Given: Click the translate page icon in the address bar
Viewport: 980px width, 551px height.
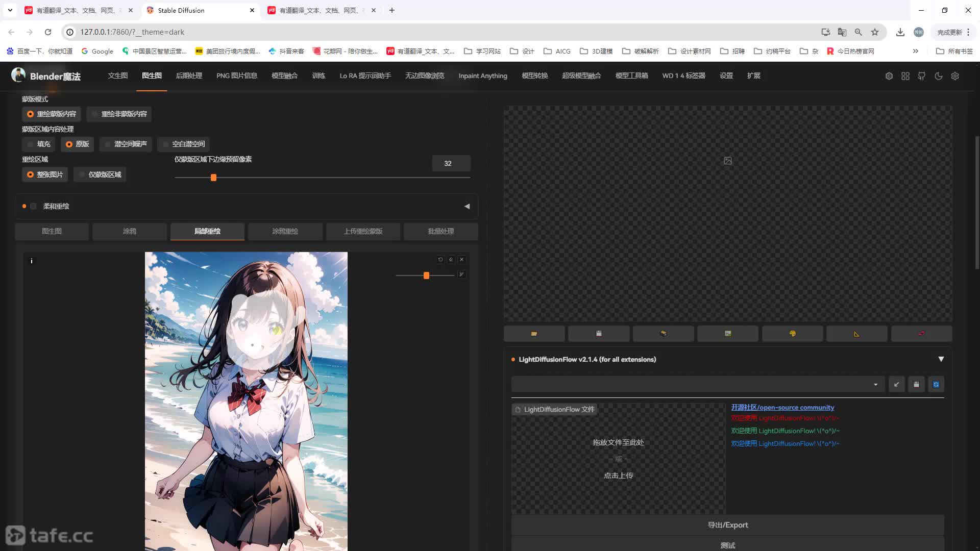Looking at the screenshot, I should click(842, 32).
